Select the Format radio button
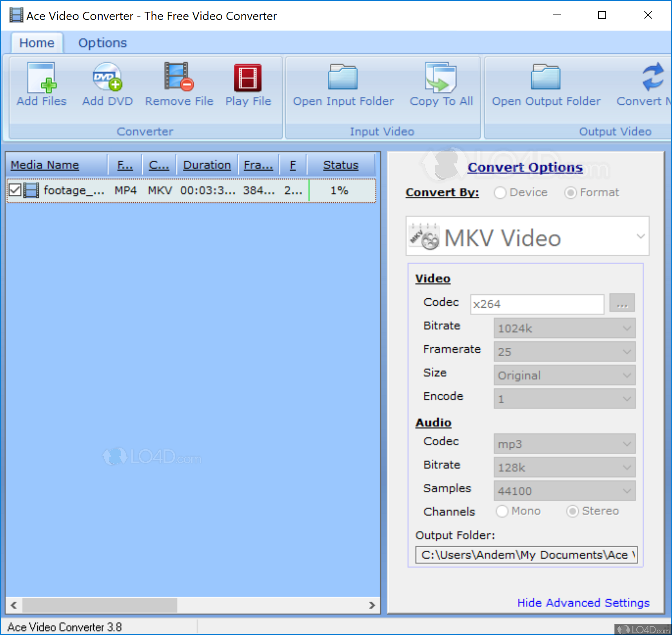This screenshot has height=635, width=672. click(570, 192)
